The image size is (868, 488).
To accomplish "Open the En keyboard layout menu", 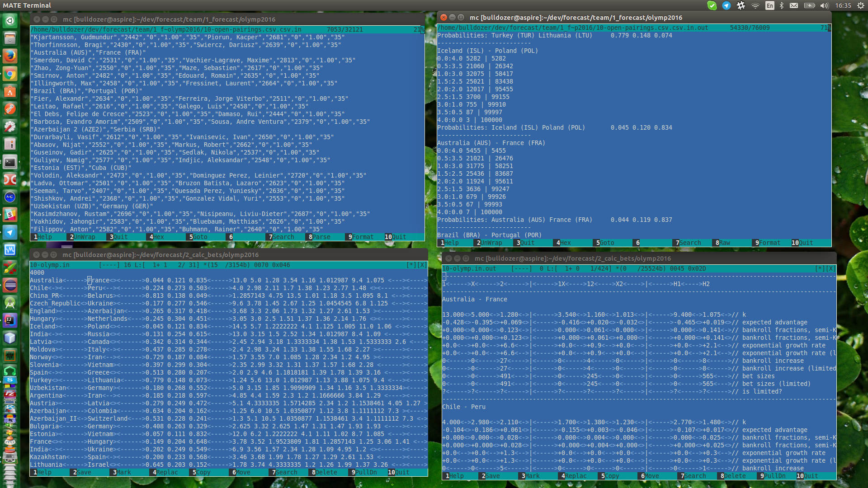I will pos(769,5).
